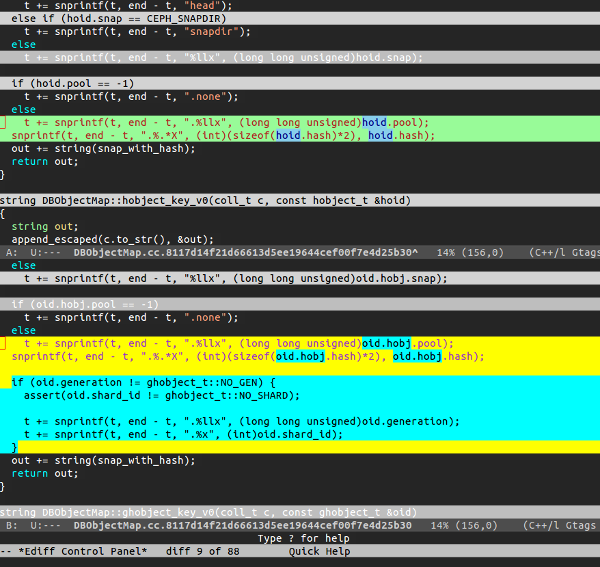Click the green highlighted hoid.pool diff line
Viewport: 600px width, 567px height.
point(300,122)
